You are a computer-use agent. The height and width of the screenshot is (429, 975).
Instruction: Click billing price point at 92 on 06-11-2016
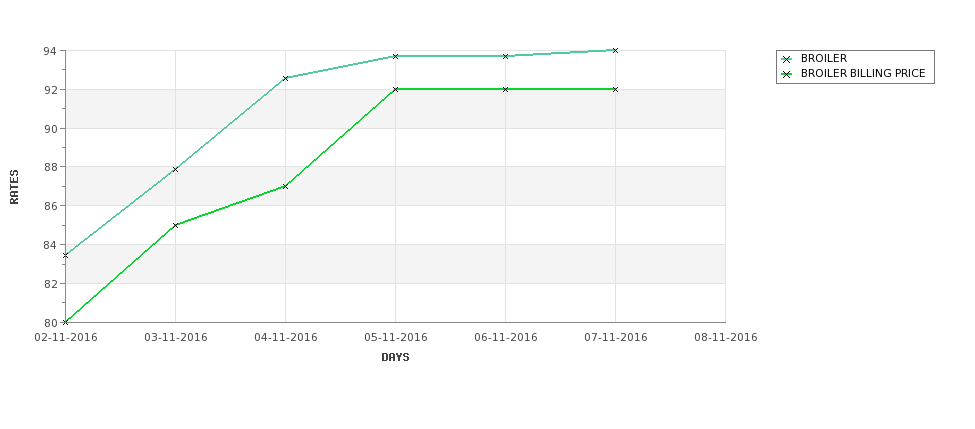(x=506, y=89)
